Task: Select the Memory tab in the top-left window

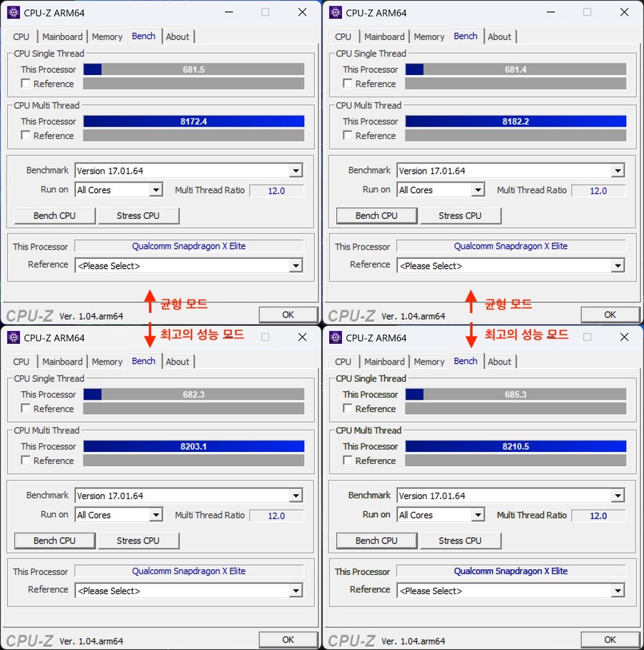Action: (x=107, y=36)
